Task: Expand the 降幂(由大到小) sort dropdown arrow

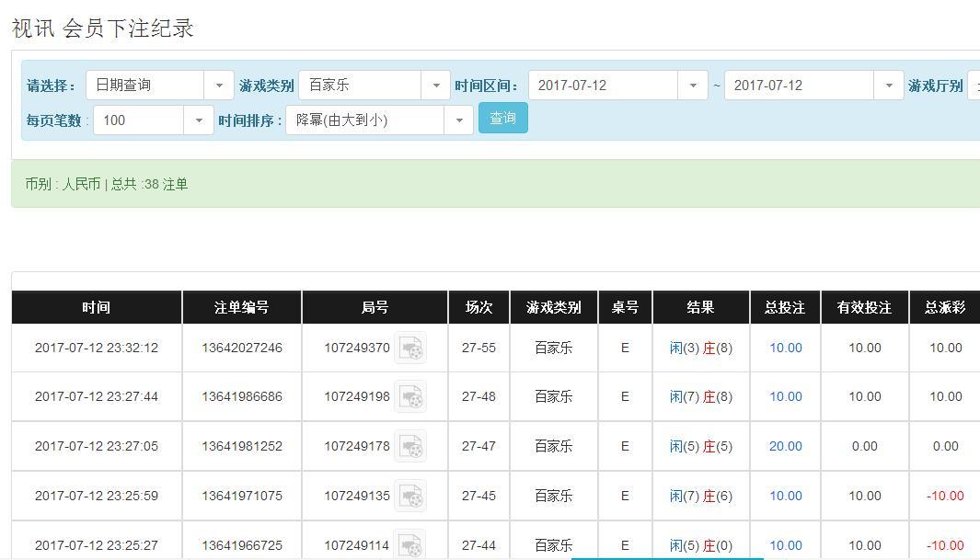Action: click(459, 120)
